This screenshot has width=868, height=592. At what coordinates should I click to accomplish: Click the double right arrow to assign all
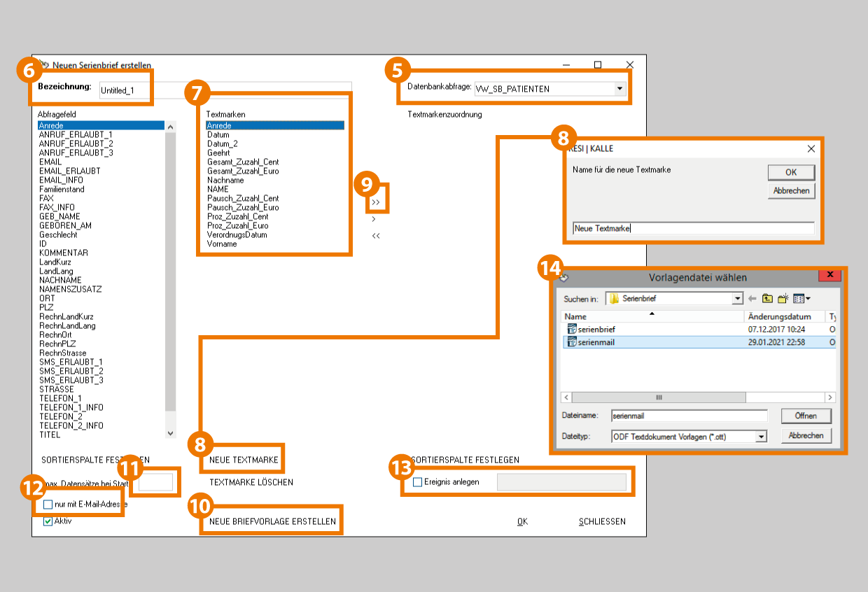point(376,202)
